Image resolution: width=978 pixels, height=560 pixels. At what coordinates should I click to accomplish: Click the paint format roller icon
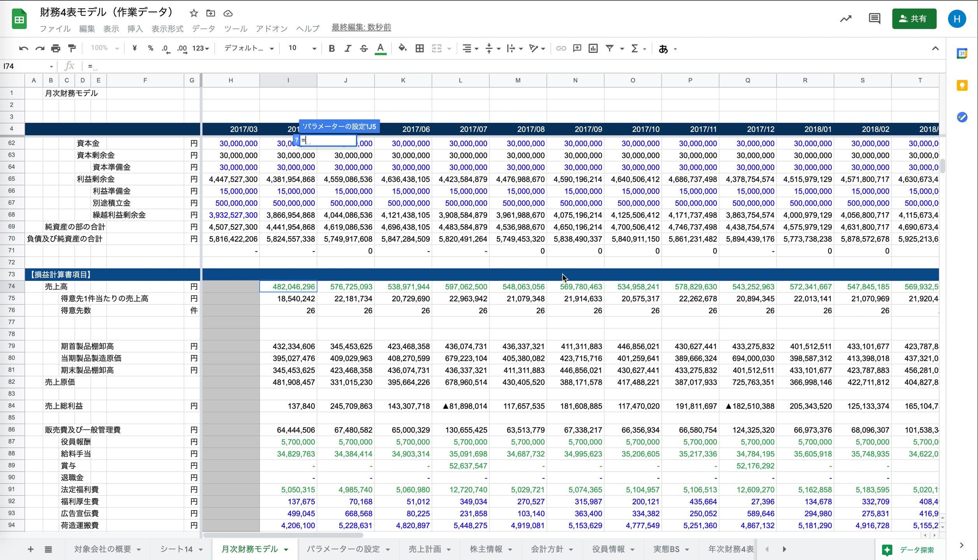click(72, 48)
